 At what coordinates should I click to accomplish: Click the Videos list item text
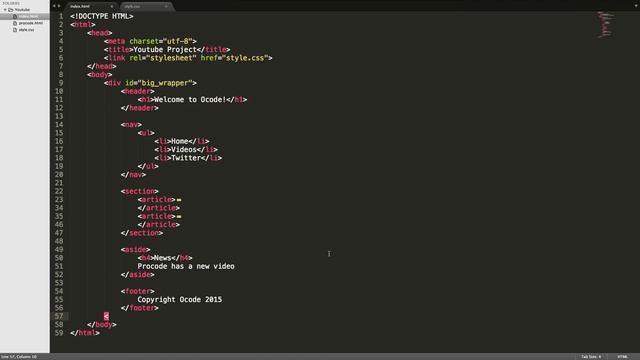tap(184, 150)
